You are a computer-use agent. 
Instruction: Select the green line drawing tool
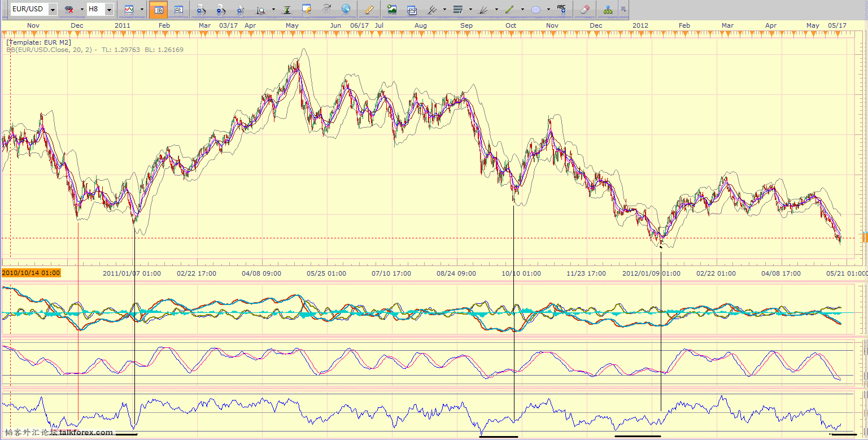tap(510, 10)
